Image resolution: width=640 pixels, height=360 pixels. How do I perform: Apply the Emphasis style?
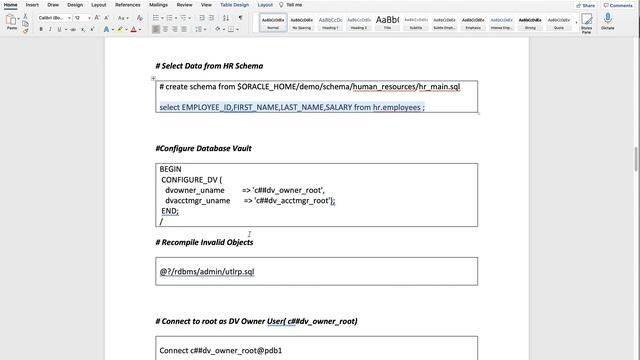click(x=473, y=22)
